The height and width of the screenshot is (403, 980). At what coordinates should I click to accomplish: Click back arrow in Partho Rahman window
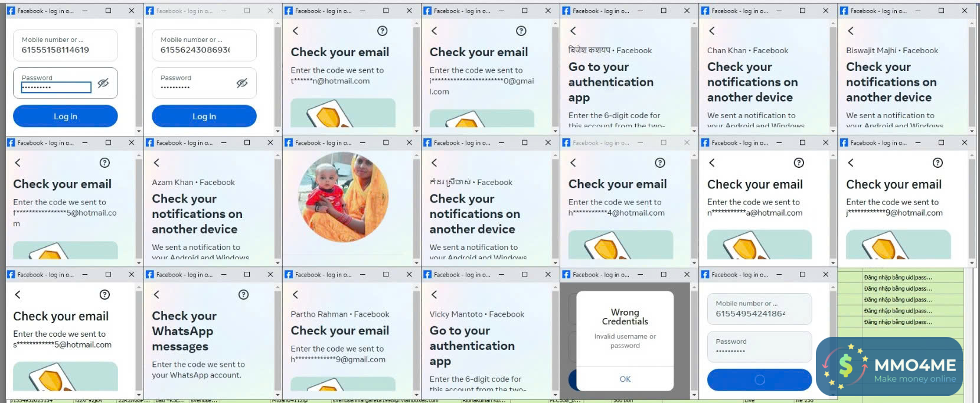(295, 294)
